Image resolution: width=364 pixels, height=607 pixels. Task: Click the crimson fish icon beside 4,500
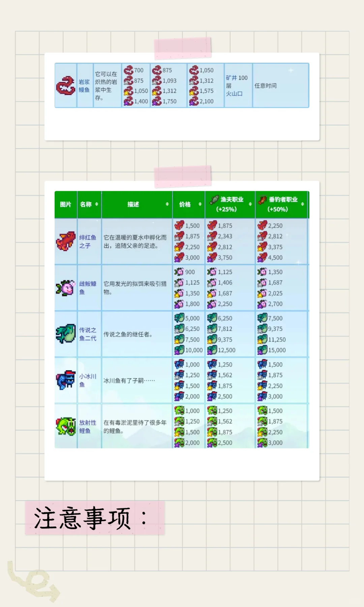point(262,257)
